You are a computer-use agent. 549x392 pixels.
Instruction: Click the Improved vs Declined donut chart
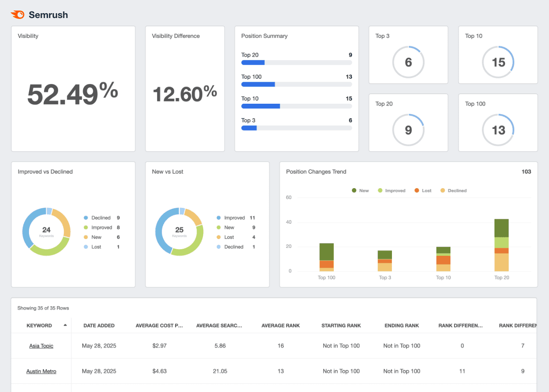(x=46, y=232)
